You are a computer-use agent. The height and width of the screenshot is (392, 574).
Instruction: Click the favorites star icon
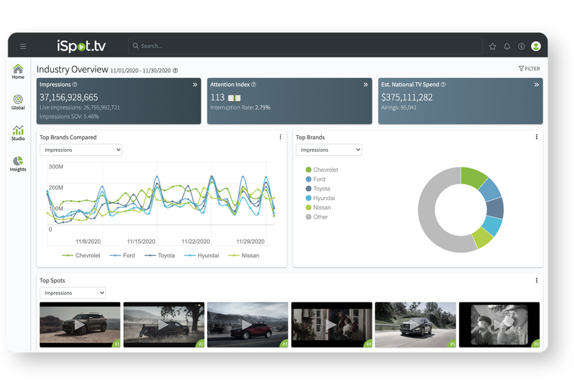[493, 46]
